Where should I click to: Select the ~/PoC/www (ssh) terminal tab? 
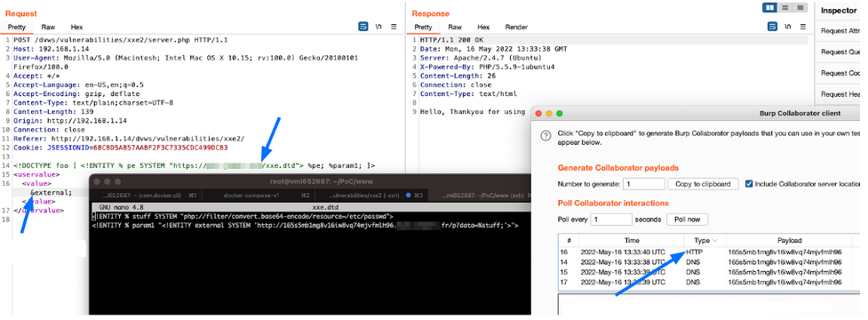(x=481, y=196)
